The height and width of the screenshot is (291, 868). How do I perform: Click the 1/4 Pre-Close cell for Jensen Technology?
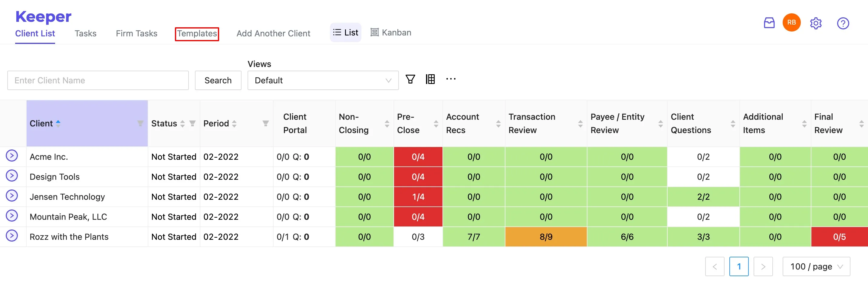pos(418,197)
